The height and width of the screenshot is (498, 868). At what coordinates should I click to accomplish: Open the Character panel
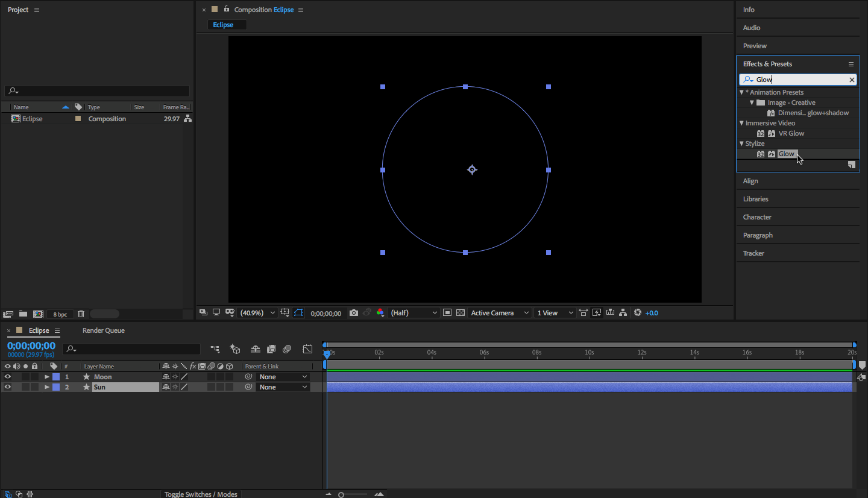(x=757, y=217)
